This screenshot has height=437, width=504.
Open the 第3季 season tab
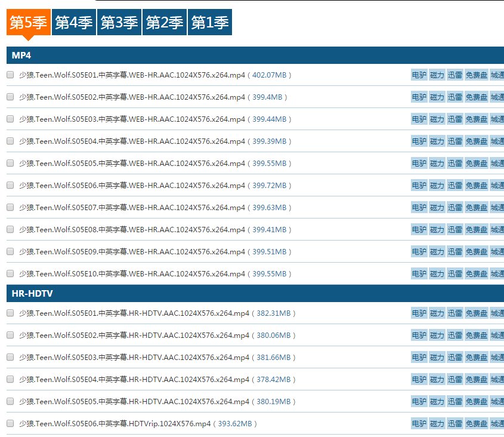pos(119,23)
